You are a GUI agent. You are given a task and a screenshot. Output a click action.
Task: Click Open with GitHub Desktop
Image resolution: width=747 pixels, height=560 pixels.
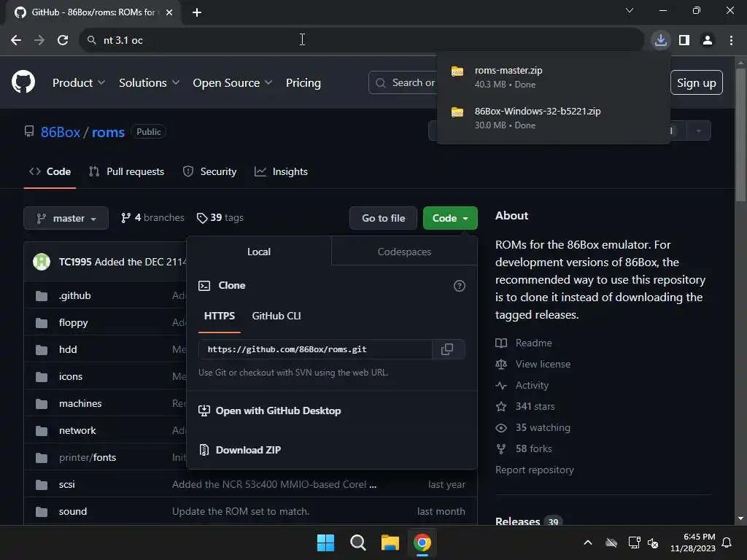point(270,411)
